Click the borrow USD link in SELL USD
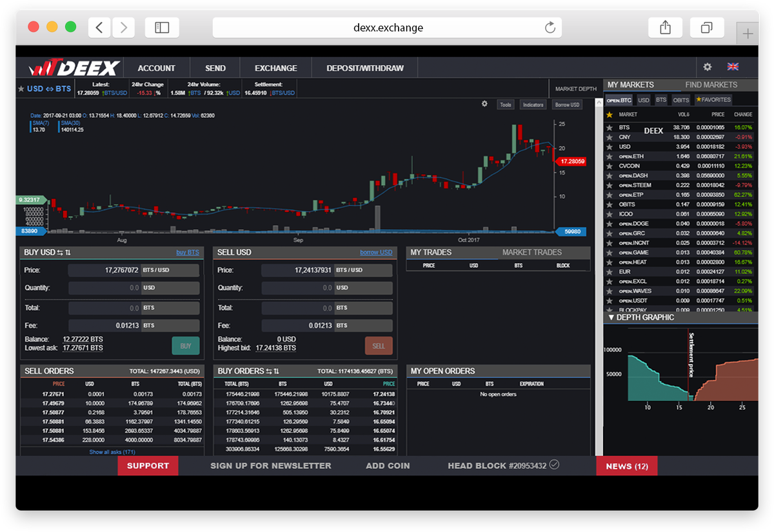 [376, 252]
